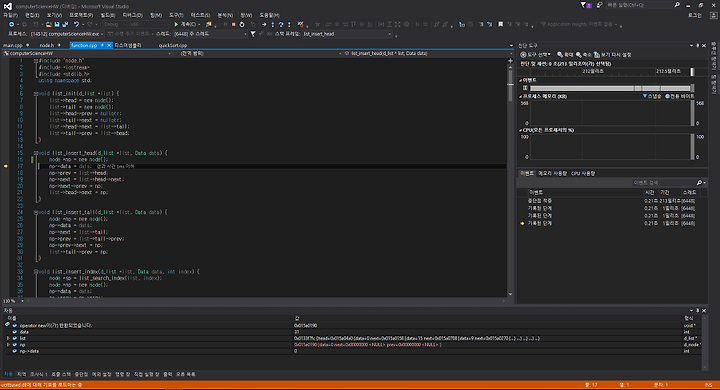
Task: Switch to the Disassembly tab
Action: click(x=128, y=45)
